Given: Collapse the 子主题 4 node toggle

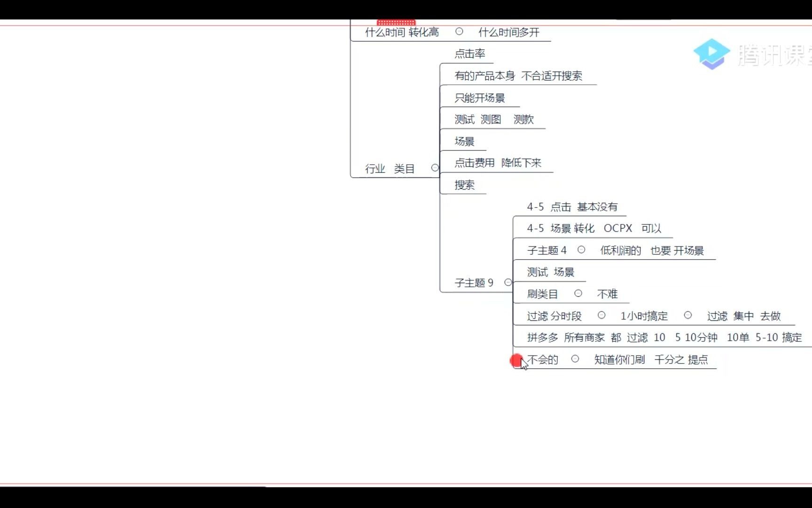Looking at the screenshot, I should click(581, 250).
